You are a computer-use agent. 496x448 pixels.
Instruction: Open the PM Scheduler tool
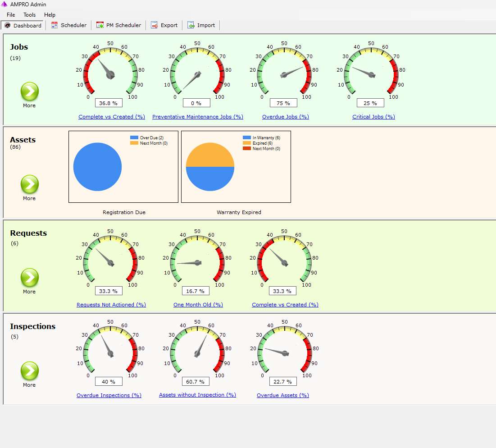(x=118, y=25)
